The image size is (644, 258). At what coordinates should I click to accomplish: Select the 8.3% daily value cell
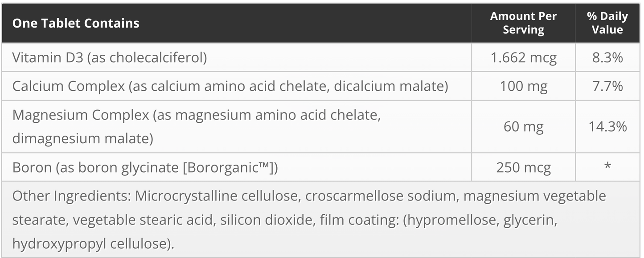[x=607, y=57]
